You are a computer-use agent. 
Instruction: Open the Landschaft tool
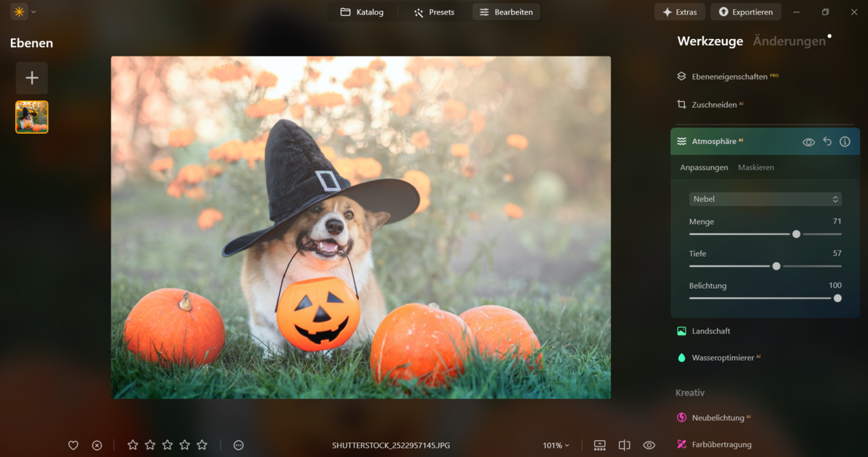click(710, 331)
